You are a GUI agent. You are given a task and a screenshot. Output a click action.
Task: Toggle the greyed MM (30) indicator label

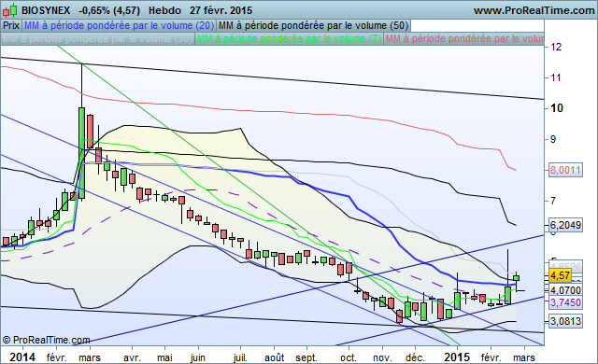click(x=97, y=39)
